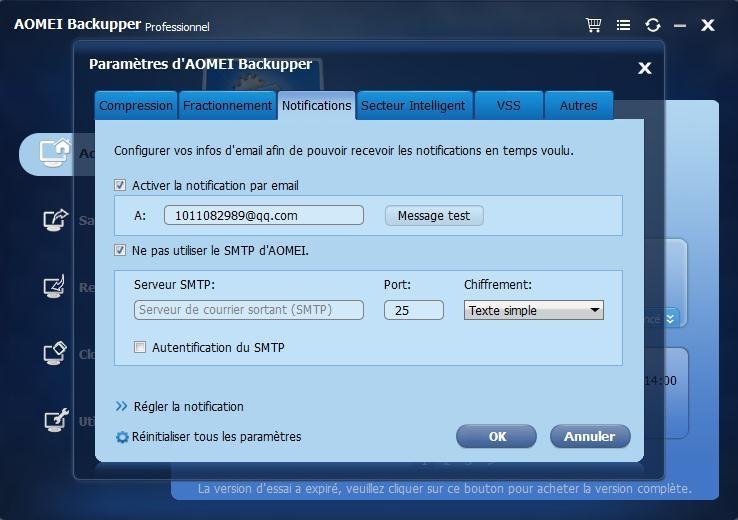Expand Régler la notification section

tap(180, 406)
